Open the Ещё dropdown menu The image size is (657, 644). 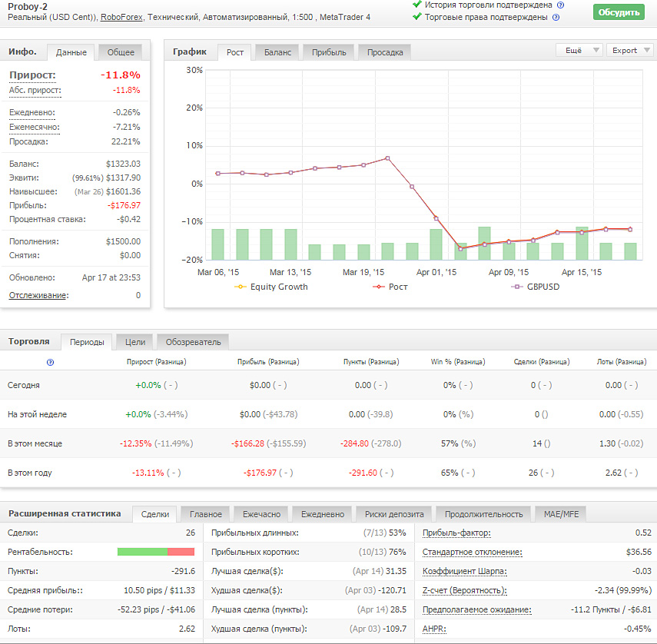pos(579,50)
